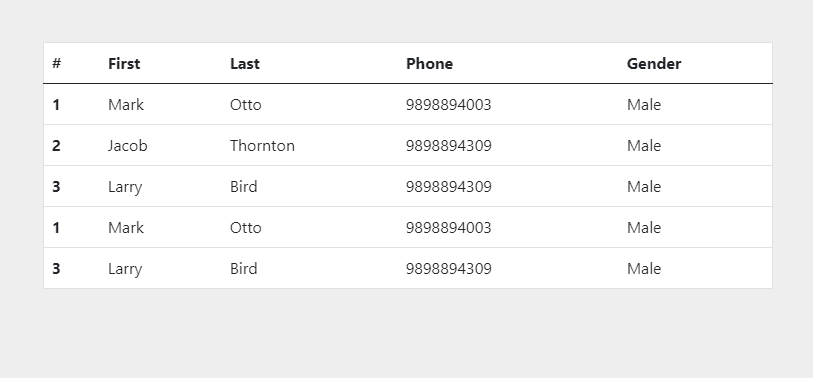813x378 pixels.
Task: Select "Male" in the last table row
Action: tap(644, 269)
